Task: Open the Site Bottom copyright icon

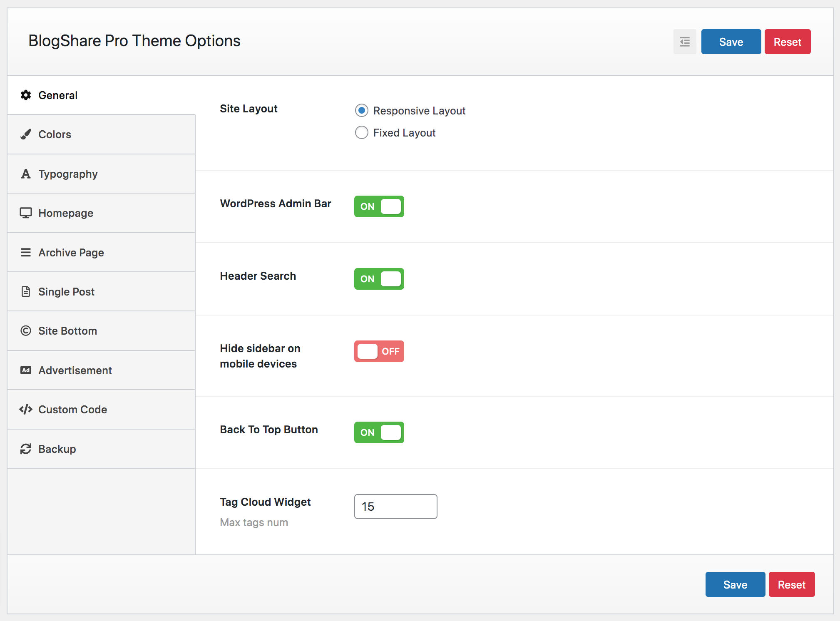Action: [25, 330]
